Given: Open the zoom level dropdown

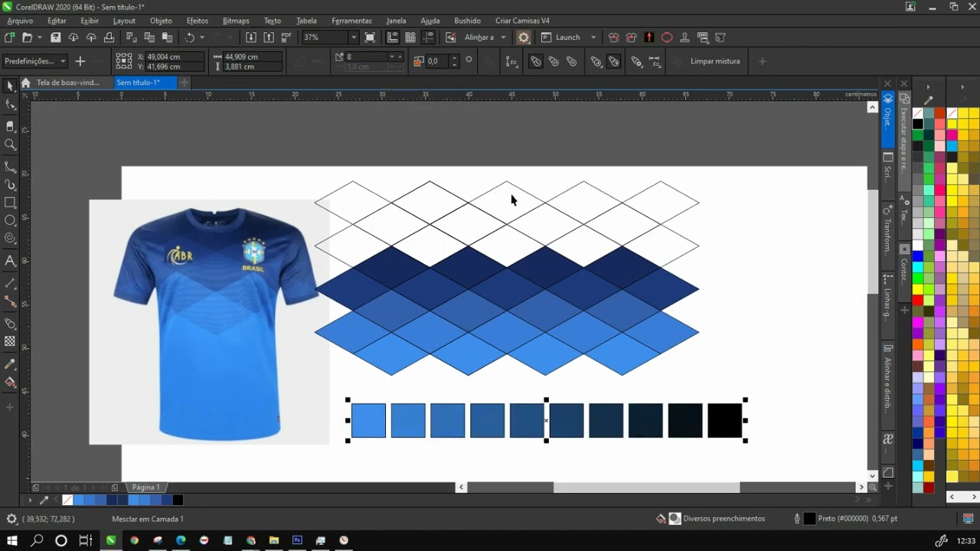Looking at the screenshot, I should (354, 37).
